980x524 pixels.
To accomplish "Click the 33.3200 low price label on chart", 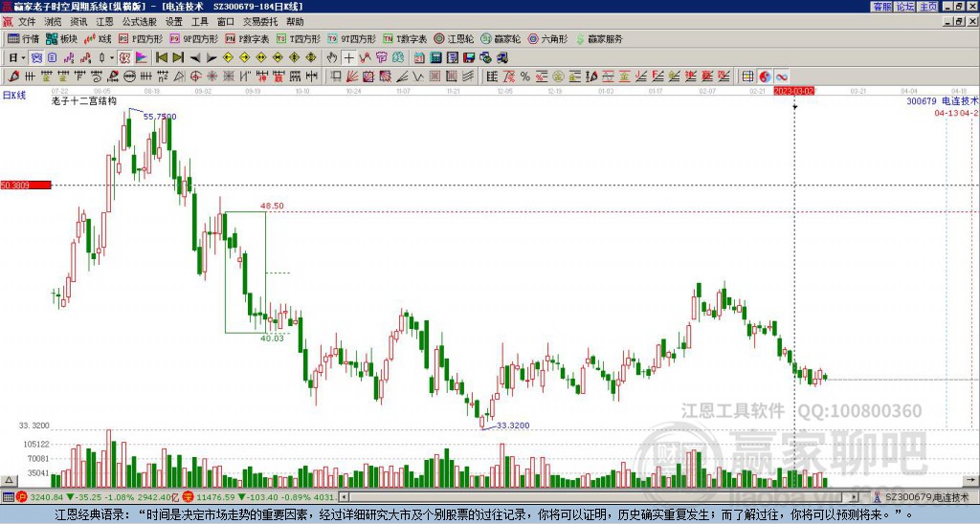I will coord(513,426).
